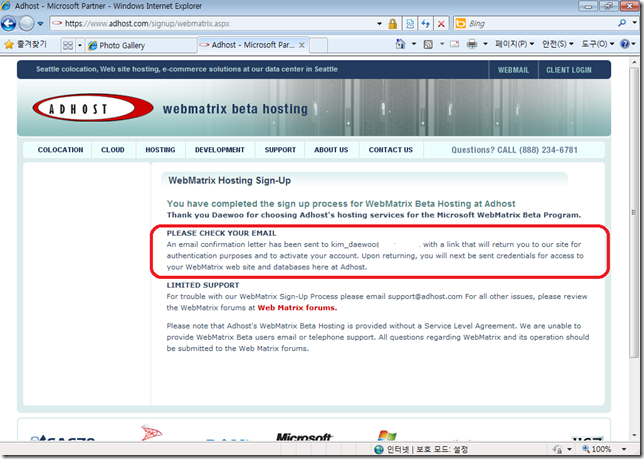Click the CLIENT LOGIN link
This screenshot has height=459, width=644.
569,70
